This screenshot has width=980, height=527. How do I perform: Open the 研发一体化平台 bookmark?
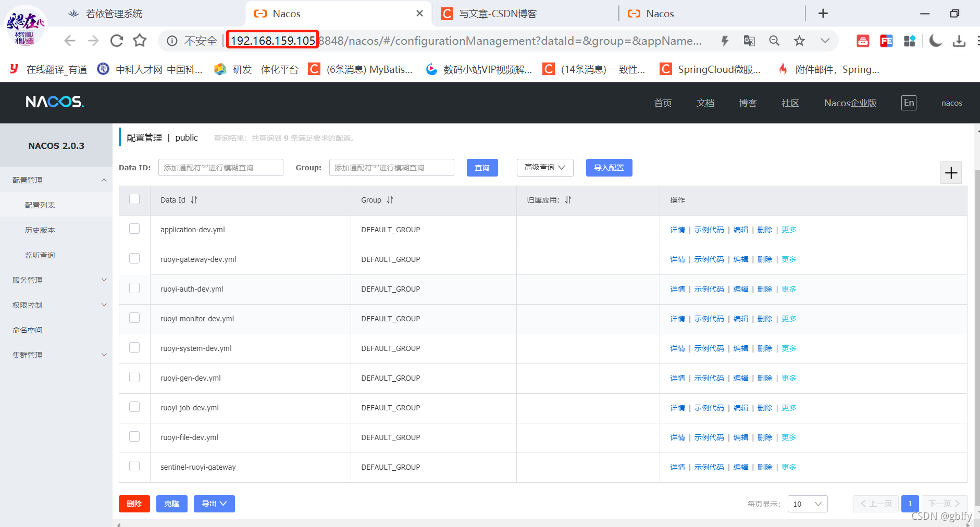click(x=256, y=69)
